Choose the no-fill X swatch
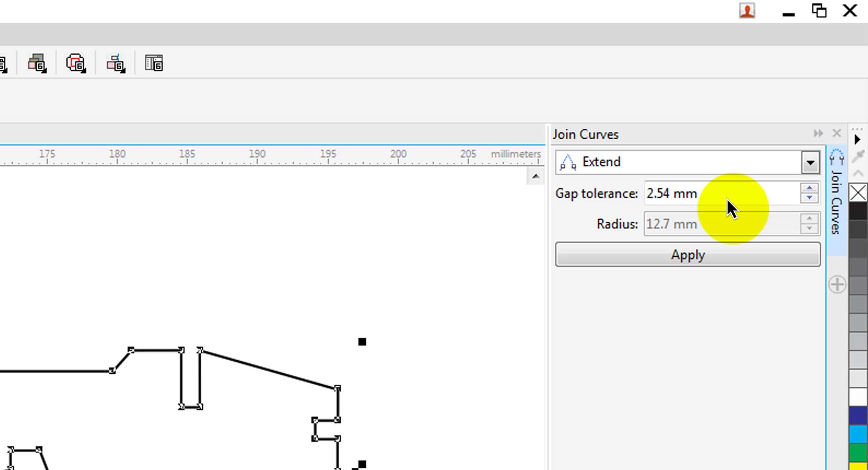Image resolution: width=868 pixels, height=470 pixels. point(858,193)
